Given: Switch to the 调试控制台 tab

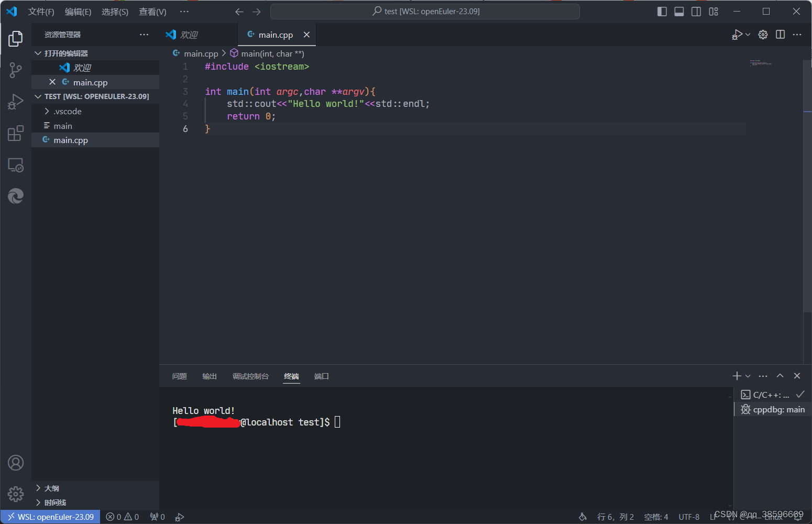Looking at the screenshot, I should [x=250, y=376].
